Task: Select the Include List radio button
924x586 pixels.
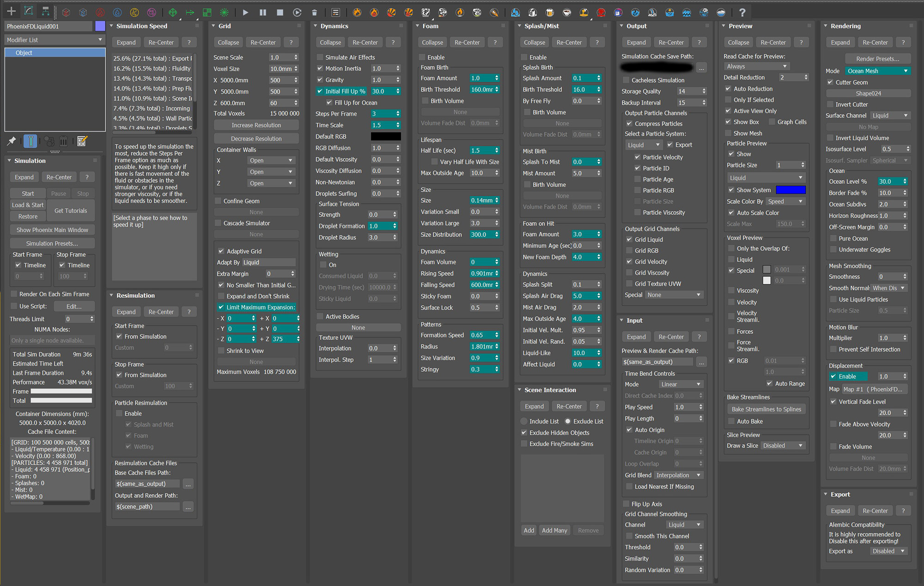Action: (524, 421)
